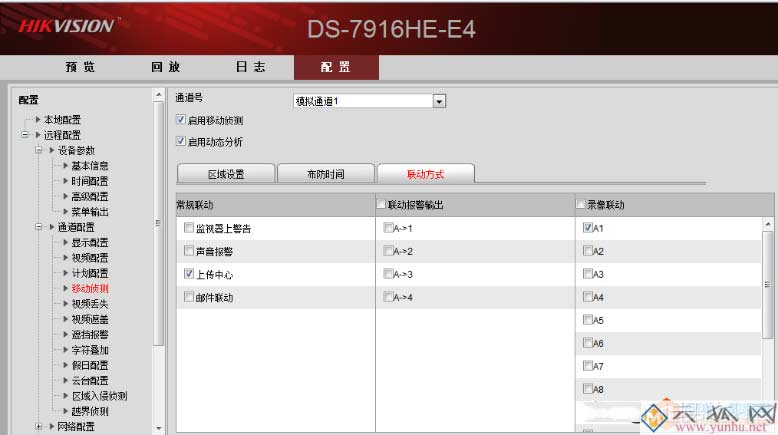Select 本地配置 in the tree
The height and width of the screenshot is (435, 778).
[62, 120]
